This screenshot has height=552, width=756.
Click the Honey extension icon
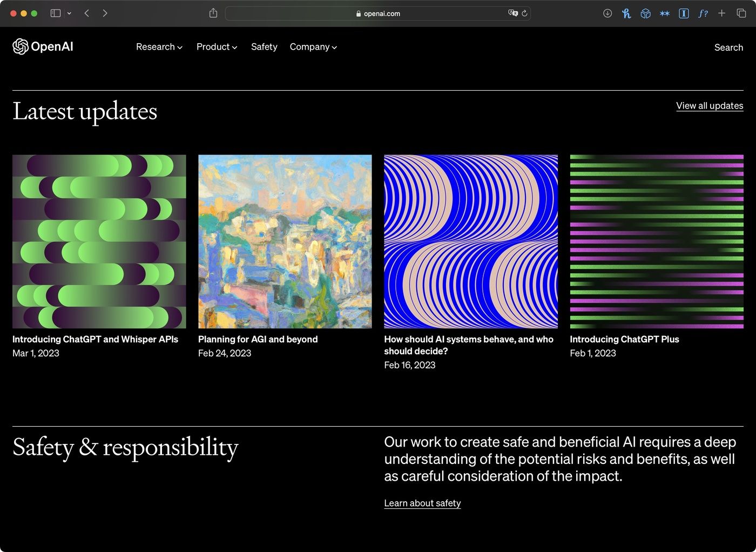626,14
